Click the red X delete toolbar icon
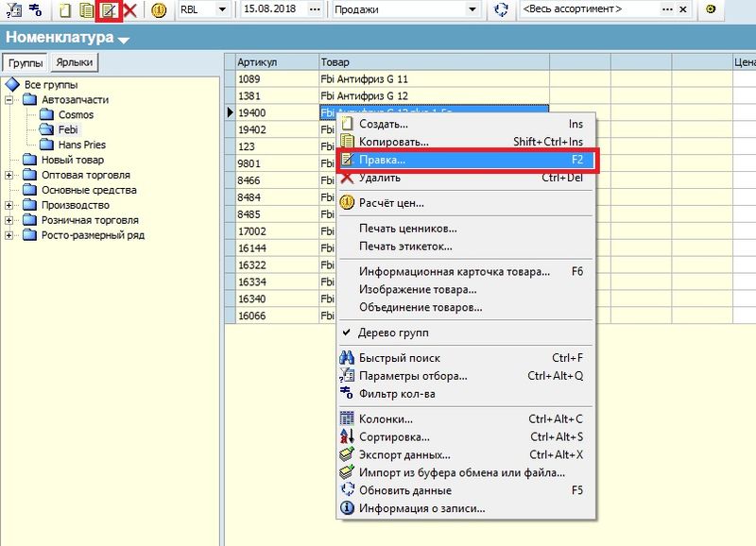Screen dimensions: 756x546 pos(130,9)
